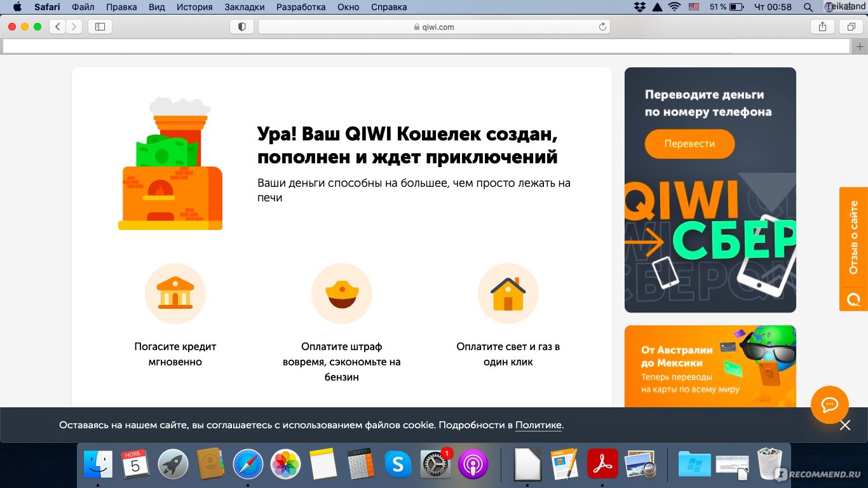Show all tabs overview button
The width and height of the screenshot is (868, 488).
(x=850, y=27)
